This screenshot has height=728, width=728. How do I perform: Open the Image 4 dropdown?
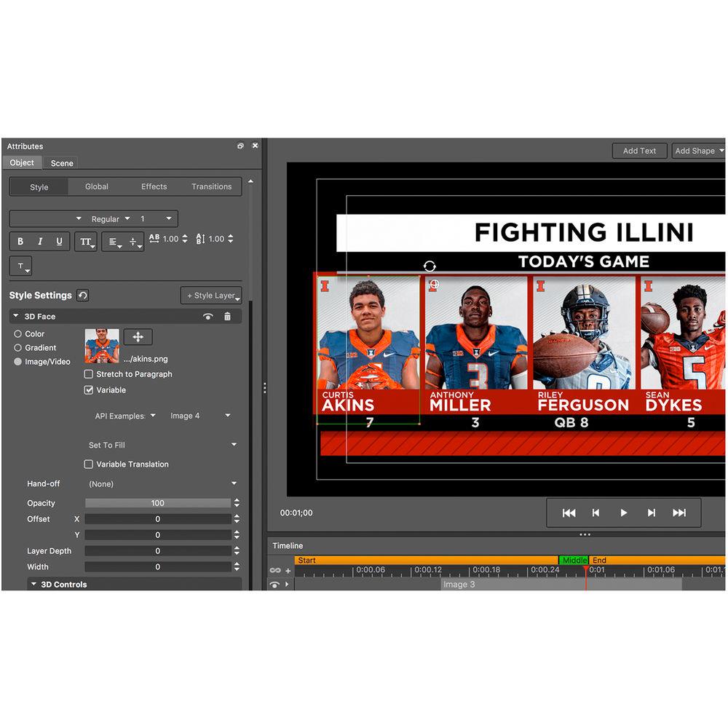(197, 416)
